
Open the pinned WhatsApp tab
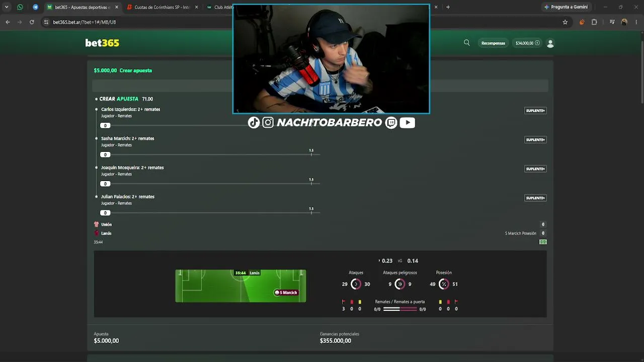(x=20, y=7)
